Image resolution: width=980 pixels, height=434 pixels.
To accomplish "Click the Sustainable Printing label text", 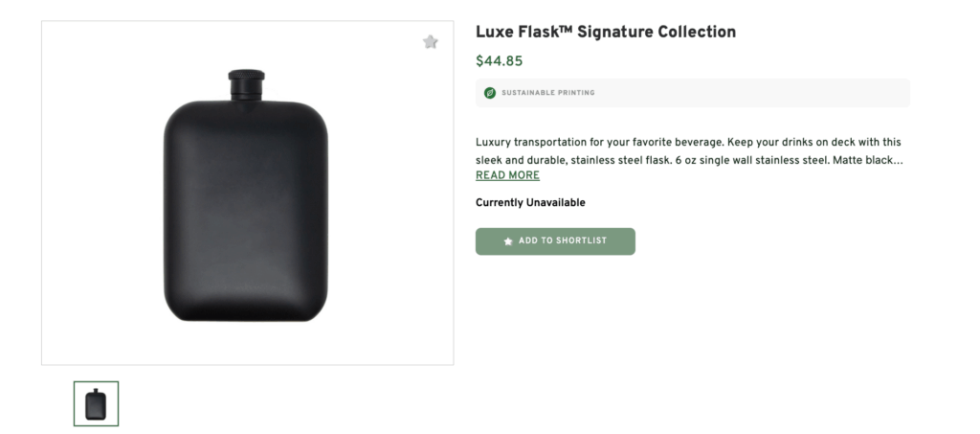I will click(547, 93).
